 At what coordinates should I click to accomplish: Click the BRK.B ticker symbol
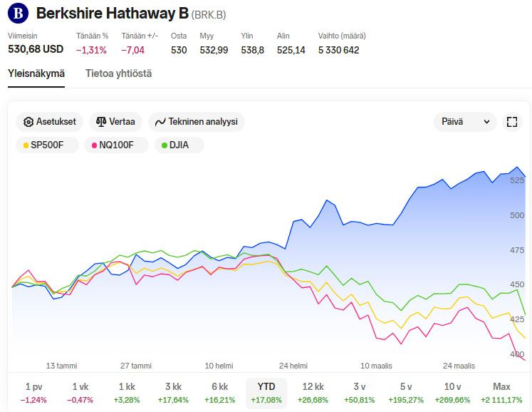[x=209, y=15]
